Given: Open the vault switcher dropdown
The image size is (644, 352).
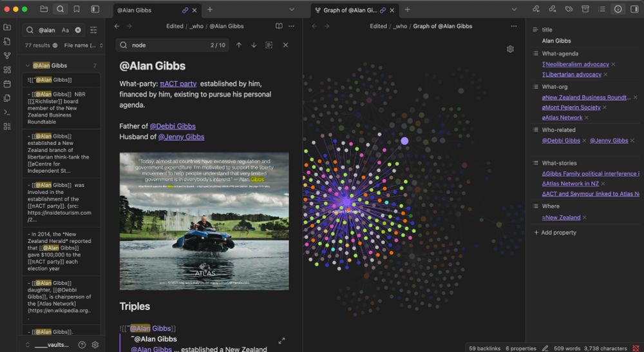Looking at the screenshot, I should point(47,345).
